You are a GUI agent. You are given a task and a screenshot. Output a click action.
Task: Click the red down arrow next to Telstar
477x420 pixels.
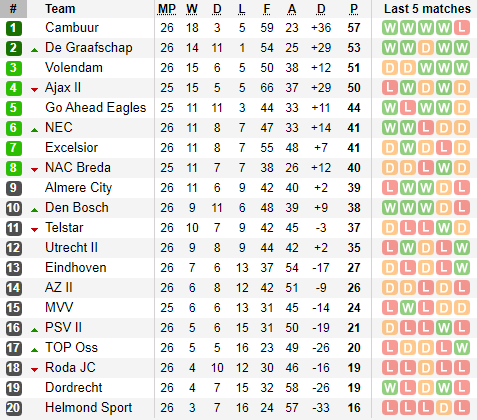pos(34,229)
